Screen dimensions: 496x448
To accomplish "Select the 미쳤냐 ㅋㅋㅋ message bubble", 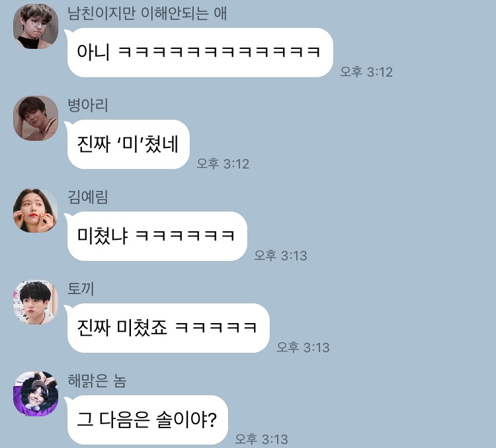I will [156, 236].
